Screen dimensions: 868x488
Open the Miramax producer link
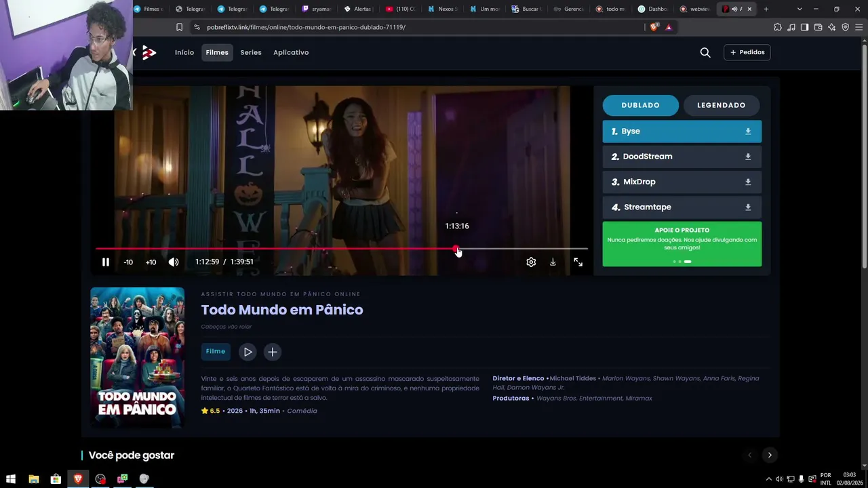point(639,399)
